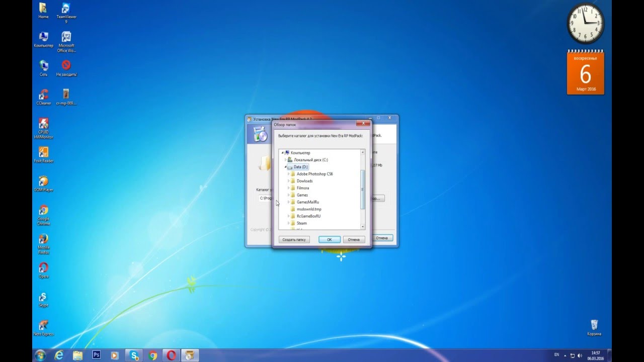Select the Filmora folder
The image size is (644, 362).
(299, 188)
